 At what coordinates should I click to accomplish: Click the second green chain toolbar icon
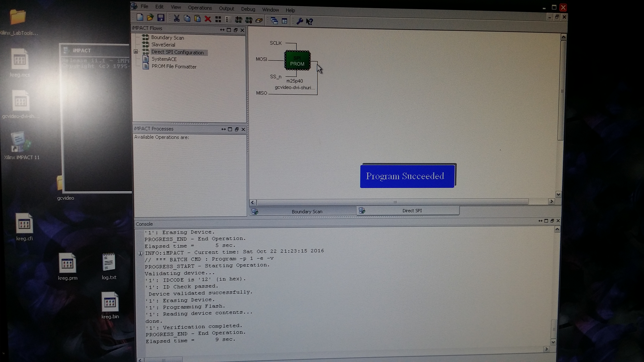click(249, 20)
